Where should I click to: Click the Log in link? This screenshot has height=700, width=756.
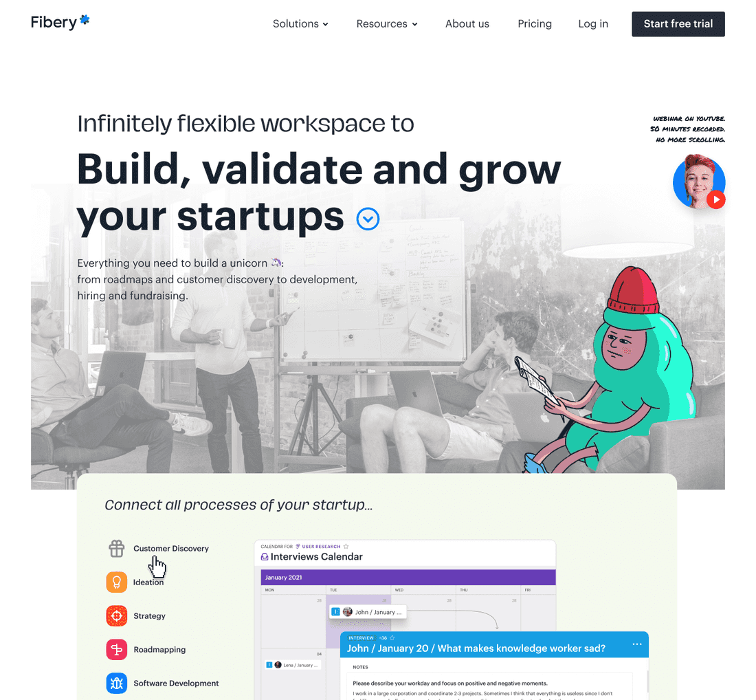coord(593,23)
